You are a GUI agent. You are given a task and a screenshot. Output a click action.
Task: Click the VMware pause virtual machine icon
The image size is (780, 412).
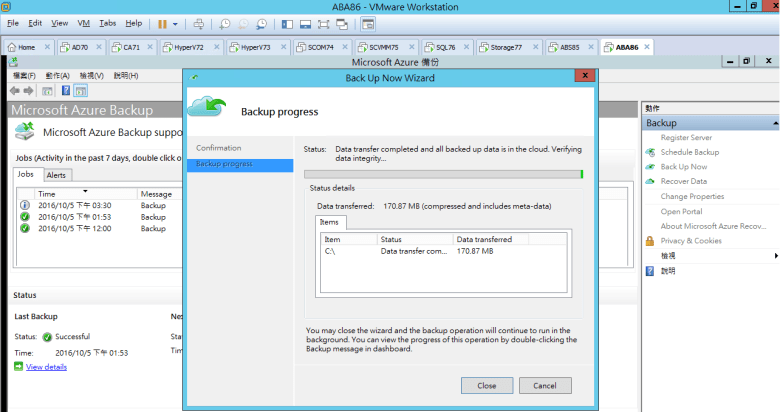(x=162, y=23)
